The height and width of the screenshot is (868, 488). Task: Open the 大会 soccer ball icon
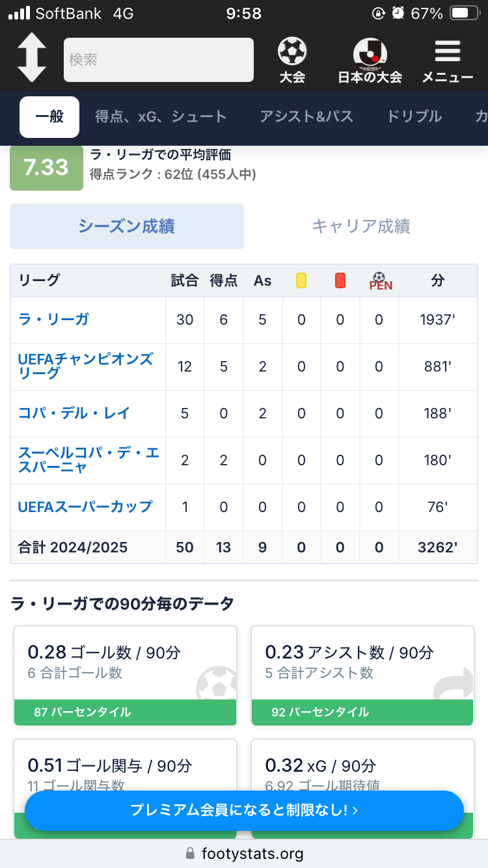tap(292, 51)
